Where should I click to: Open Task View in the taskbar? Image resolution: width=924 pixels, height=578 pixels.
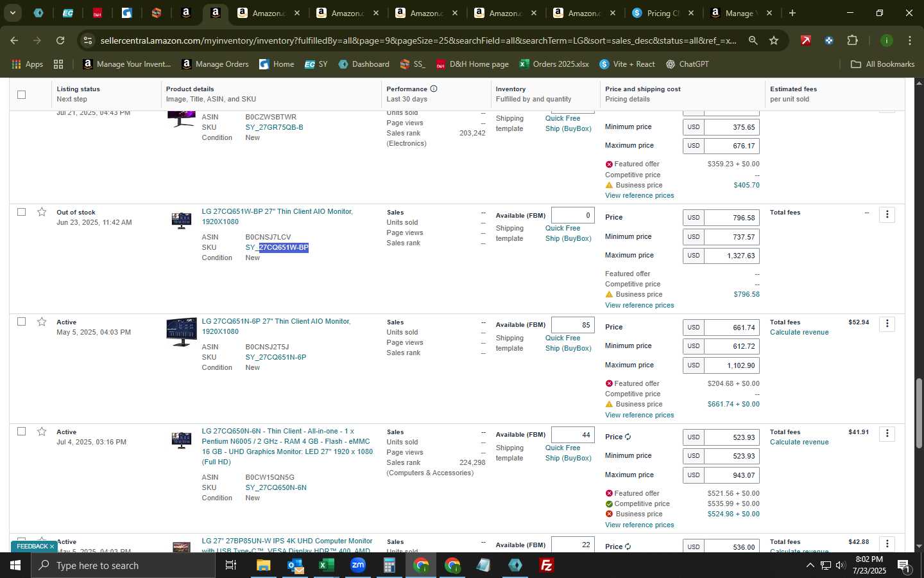[x=231, y=565]
